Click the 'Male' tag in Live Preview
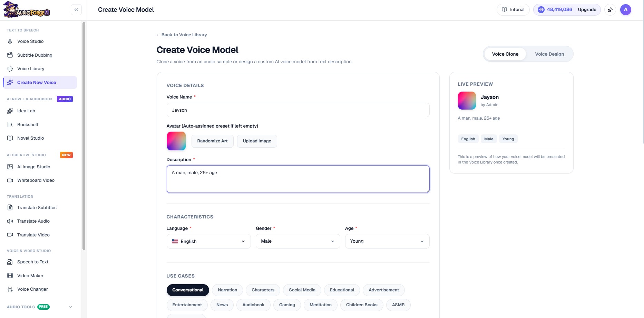644x318 pixels. pos(489,139)
